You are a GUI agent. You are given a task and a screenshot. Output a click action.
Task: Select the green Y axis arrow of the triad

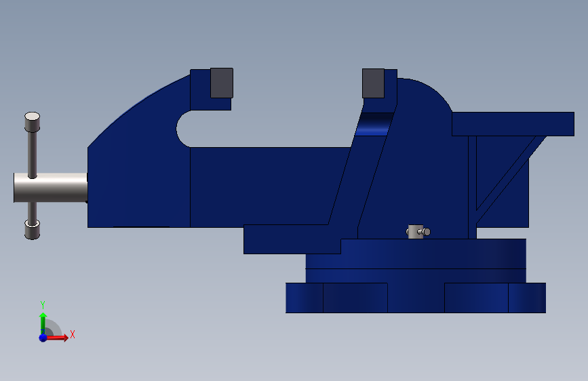43,323
